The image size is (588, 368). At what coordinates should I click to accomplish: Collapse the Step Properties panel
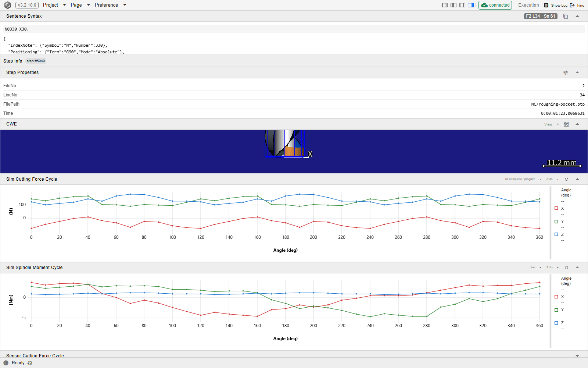coord(577,72)
